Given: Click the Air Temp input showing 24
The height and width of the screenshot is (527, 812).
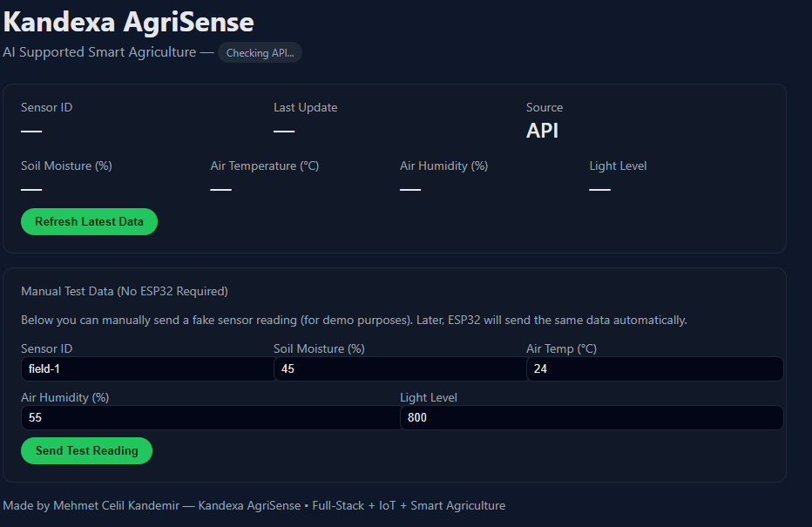Looking at the screenshot, I should (653, 368).
